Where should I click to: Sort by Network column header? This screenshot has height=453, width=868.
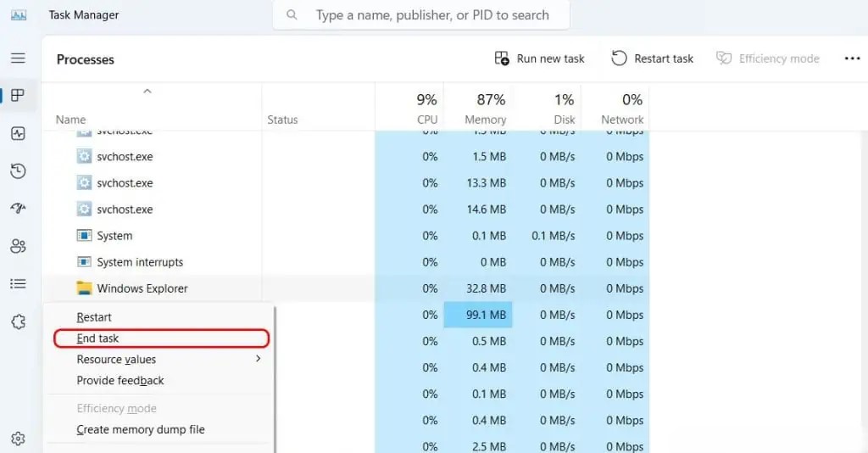click(615, 109)
